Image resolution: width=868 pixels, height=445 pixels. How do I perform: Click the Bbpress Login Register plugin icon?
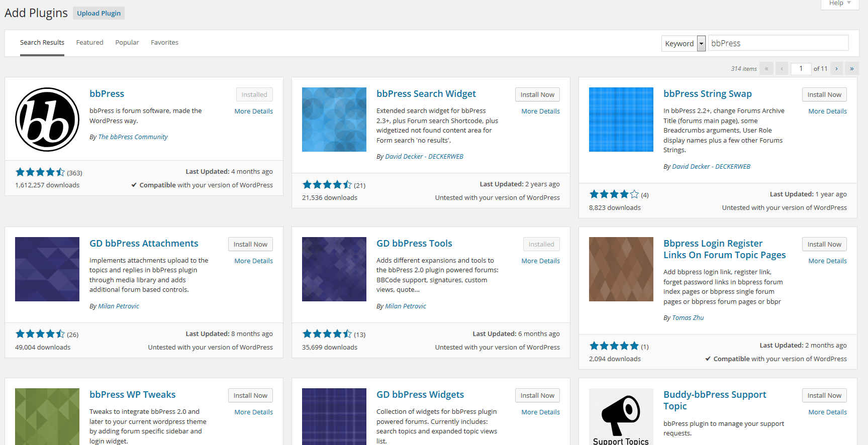coord(621,269)
